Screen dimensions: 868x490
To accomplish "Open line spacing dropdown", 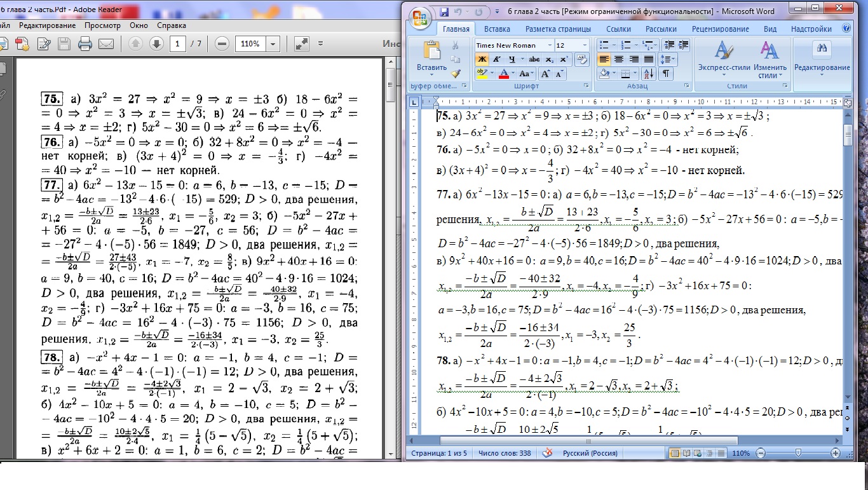I will [667, 59].
